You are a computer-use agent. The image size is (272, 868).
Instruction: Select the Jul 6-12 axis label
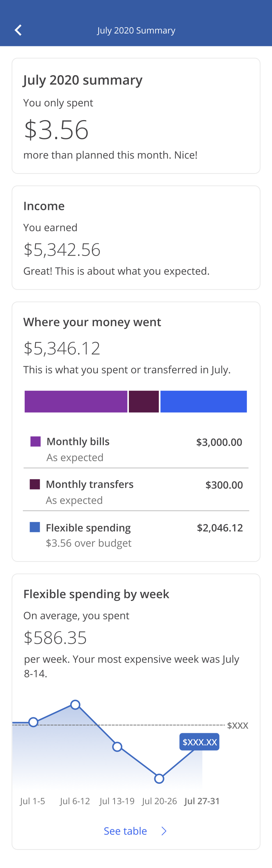click(x=75, y=801)
